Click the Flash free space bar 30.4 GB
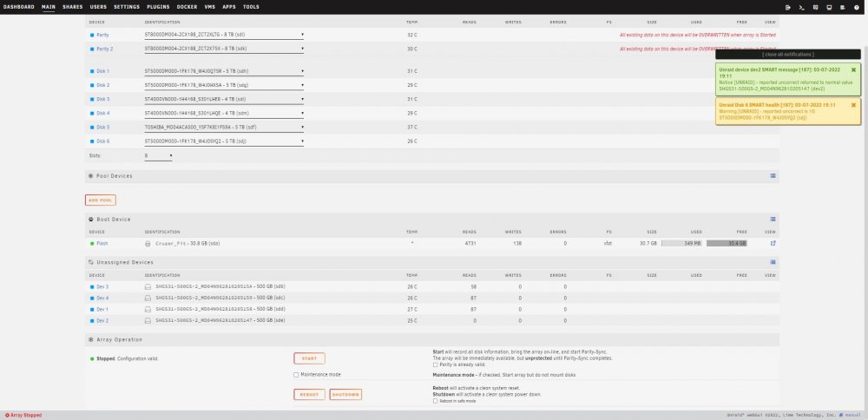 727,243
